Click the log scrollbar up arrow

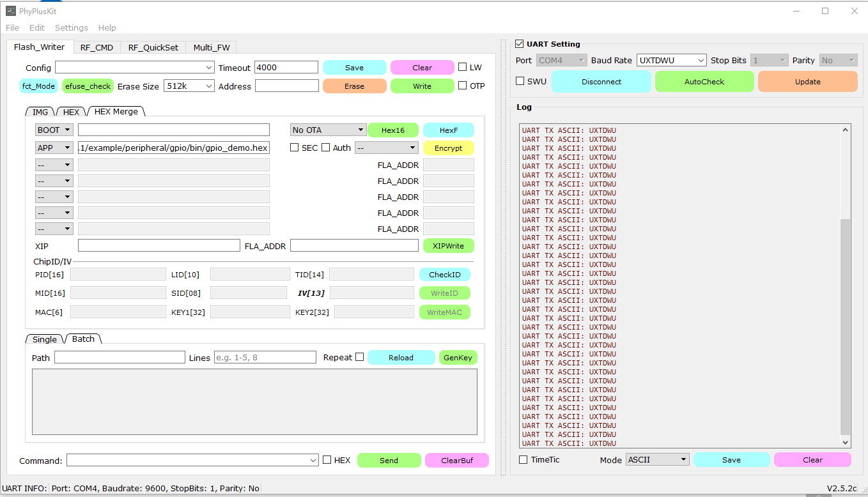846,130
